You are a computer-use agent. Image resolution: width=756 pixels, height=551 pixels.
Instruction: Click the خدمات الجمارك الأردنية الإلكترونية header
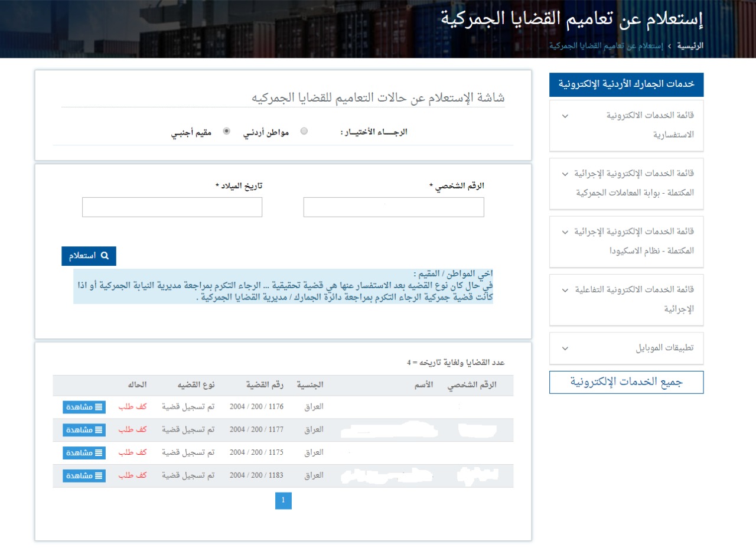pos(626,85)
